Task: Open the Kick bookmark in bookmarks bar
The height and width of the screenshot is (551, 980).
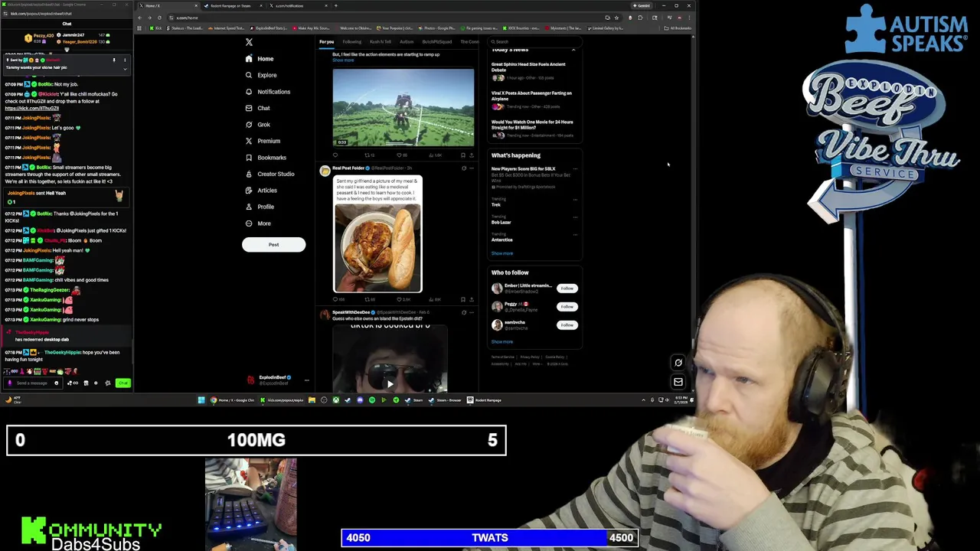Action: coord(155,28)
